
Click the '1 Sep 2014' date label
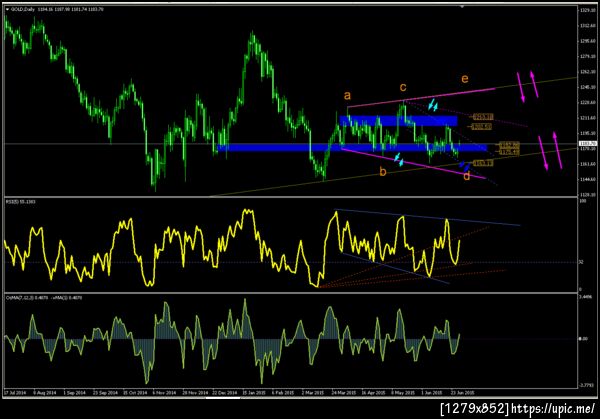coord(74,393)
